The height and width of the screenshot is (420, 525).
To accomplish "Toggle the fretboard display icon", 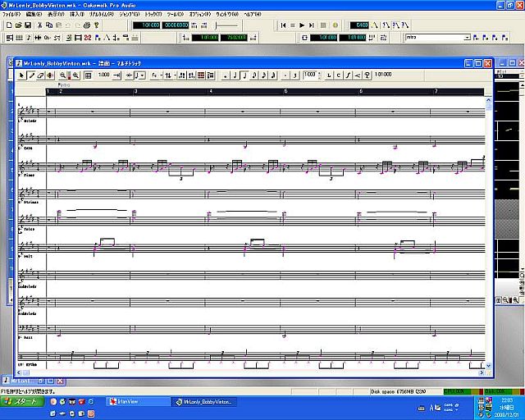I will pyautogui.click(x=201, y=75).
